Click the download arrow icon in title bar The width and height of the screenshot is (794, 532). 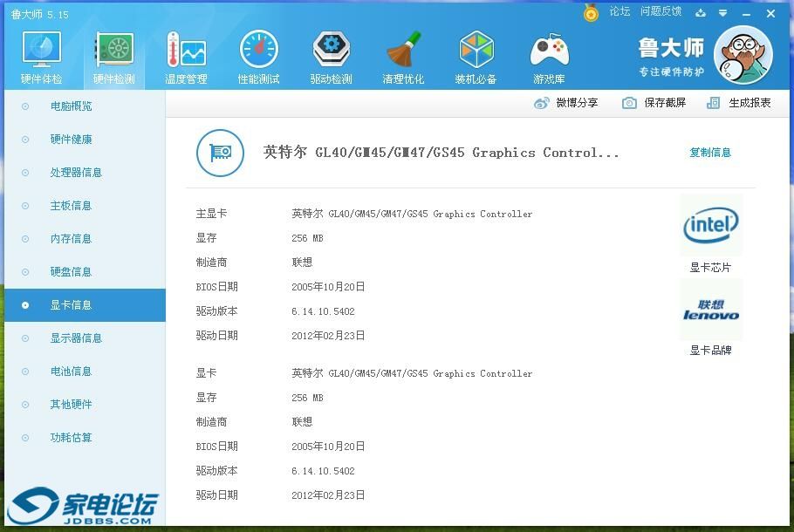700,13
